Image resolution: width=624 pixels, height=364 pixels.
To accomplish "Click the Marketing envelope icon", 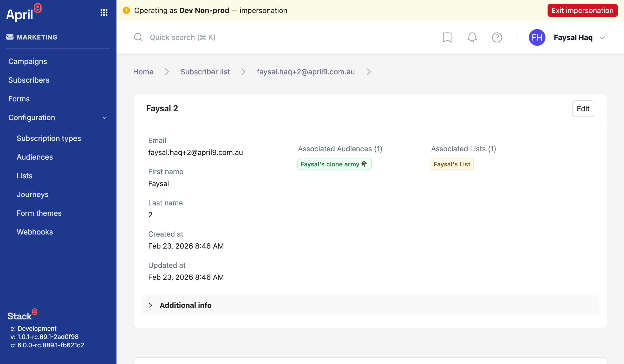I will pyautogui.click(x=10, y=37).
